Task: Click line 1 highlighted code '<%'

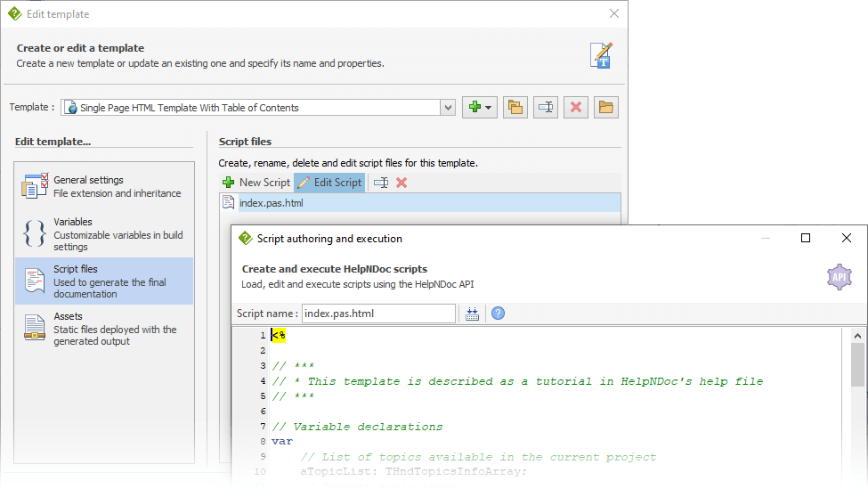Action: [x=278, y=335]
